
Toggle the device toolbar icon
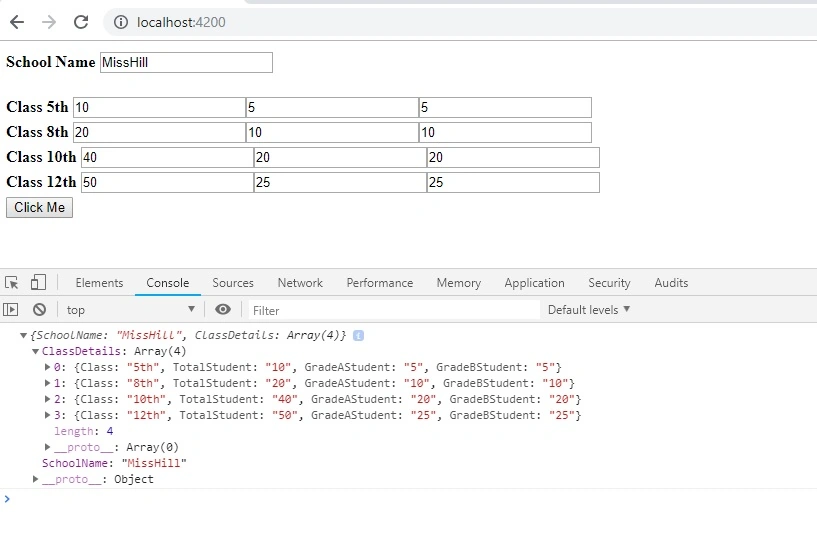pos(38,283)
